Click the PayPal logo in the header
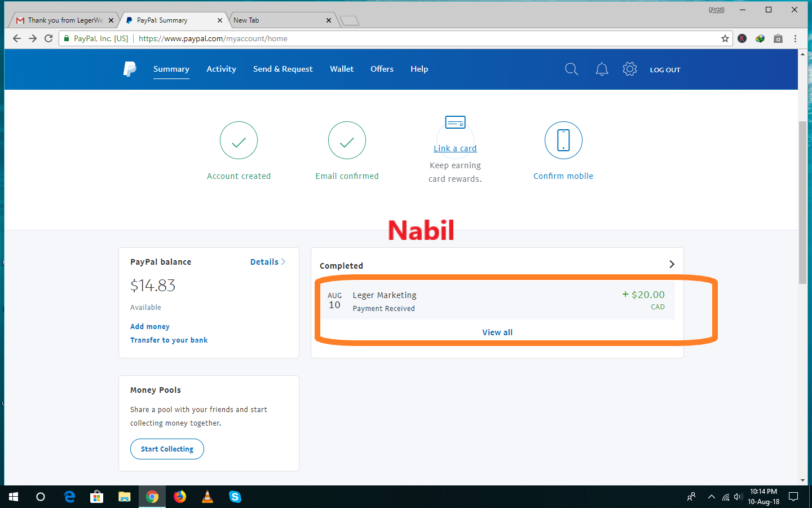812x508 pixels. pos(130,69)
